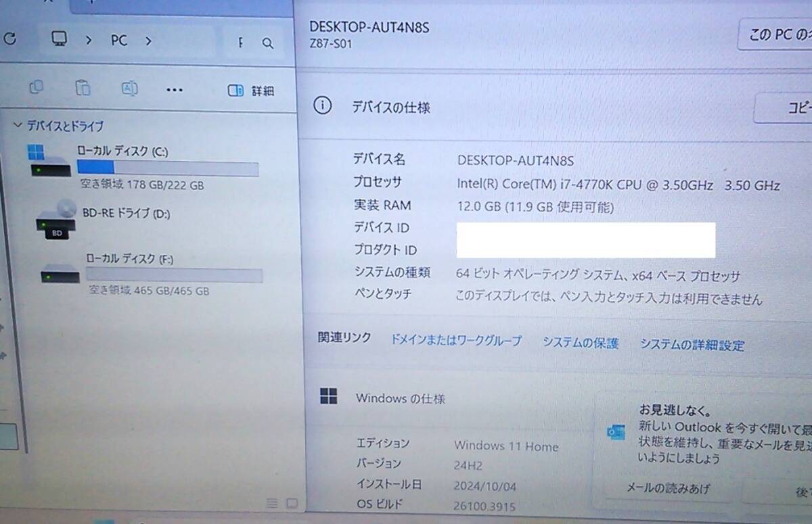
Task: Click the 12.0 GB RAM value
Action: click(x=536, y=207)
